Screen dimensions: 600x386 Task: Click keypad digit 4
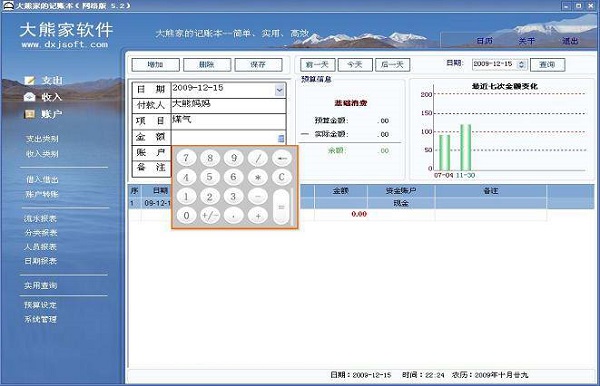[186, 177]
